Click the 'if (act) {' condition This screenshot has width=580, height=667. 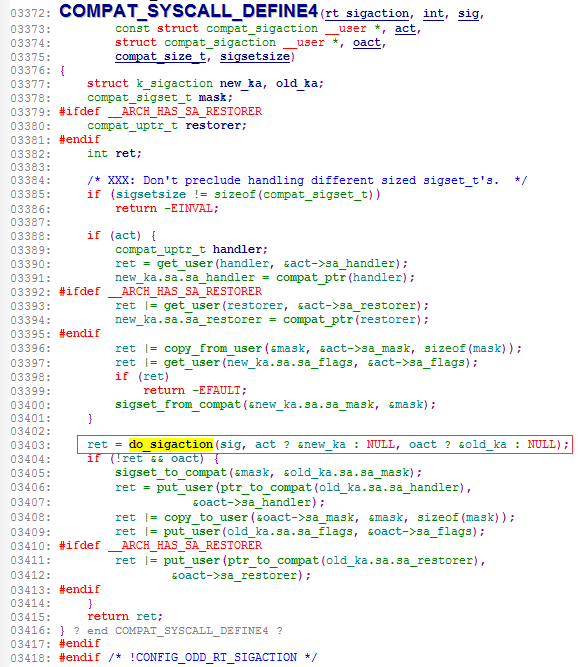(x=122, y=236)
